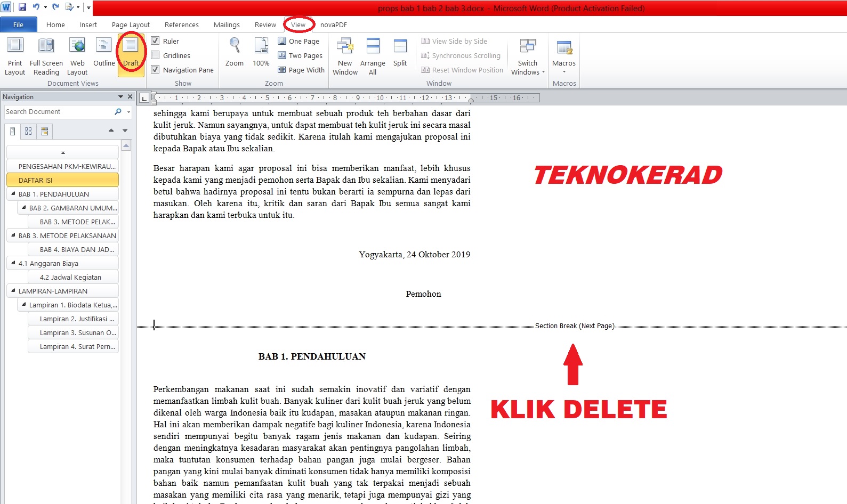Go to previous heading arrow
847x504 pixels.
(x=111, y=131)
